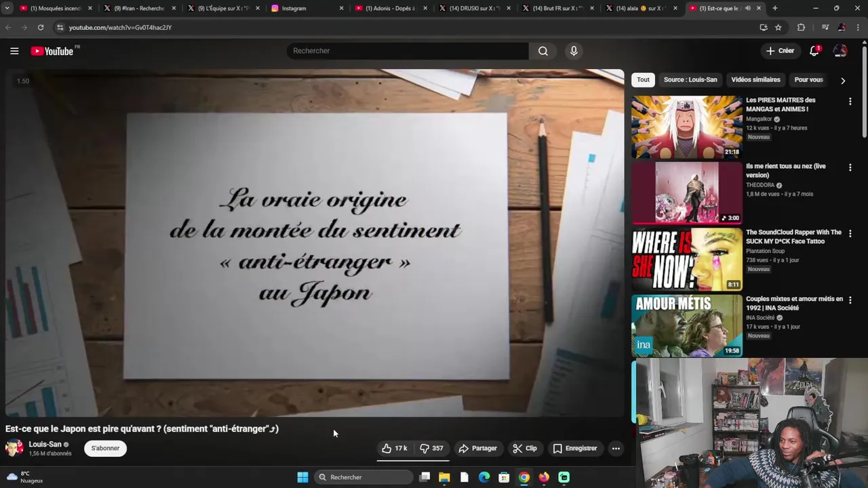Click the video player frame to pause
Viewport: 868px width, 488px height.
tap(315, 243)
